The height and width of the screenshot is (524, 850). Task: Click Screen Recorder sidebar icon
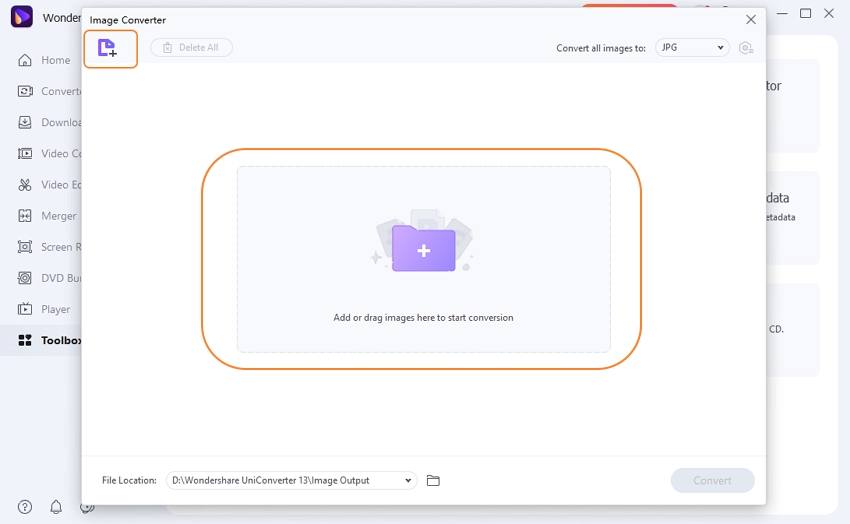[x=25, y=247]
